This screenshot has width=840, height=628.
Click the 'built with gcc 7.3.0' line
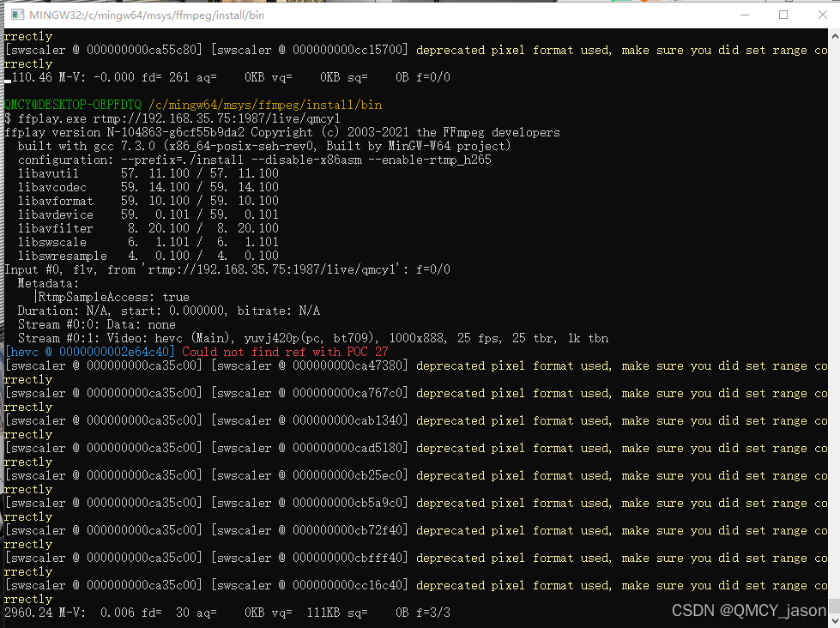pos(264,146)
